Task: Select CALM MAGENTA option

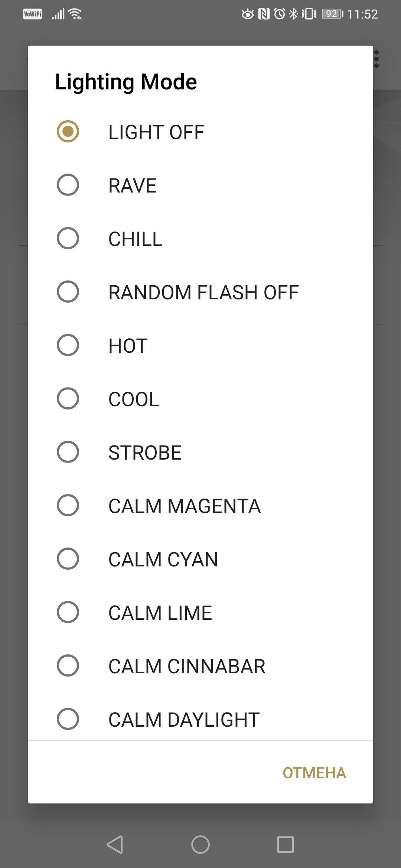Action: tap(200, 506)
